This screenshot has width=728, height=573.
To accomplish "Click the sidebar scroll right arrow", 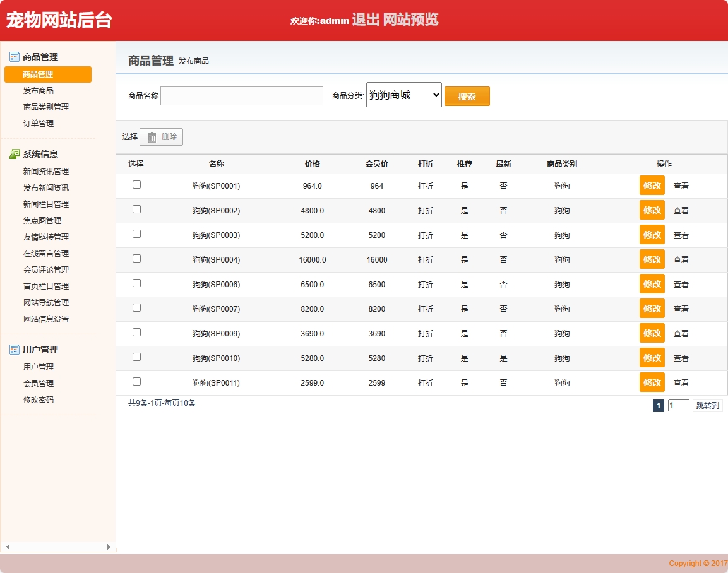I will pos(109,546).
